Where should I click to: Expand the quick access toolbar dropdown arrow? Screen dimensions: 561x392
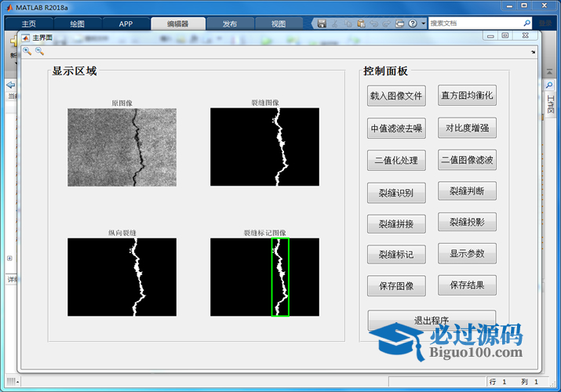pyautogui.click(x=424, y=24)
